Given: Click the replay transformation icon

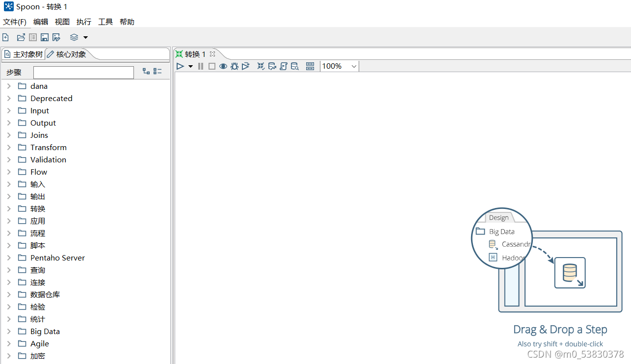Looking at the screenshot, I should [246, 66].
